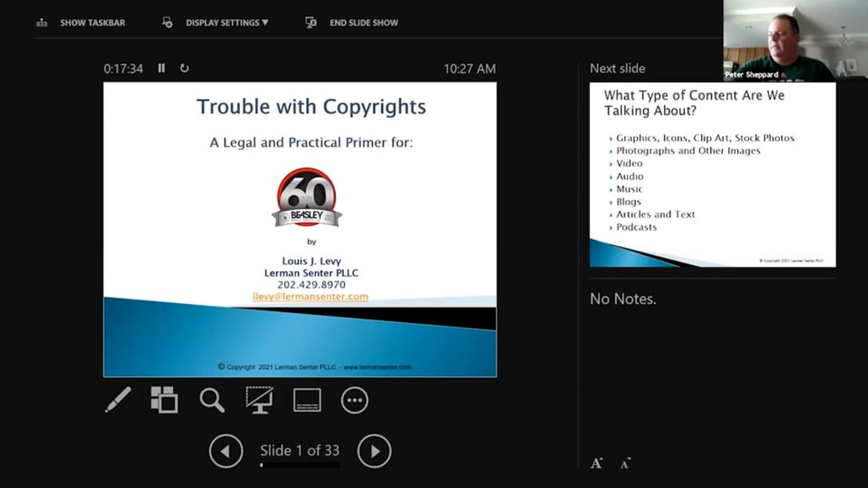Make the notes text larger
This screenshot has height=488, width=868.
click(x=597, y=464)
